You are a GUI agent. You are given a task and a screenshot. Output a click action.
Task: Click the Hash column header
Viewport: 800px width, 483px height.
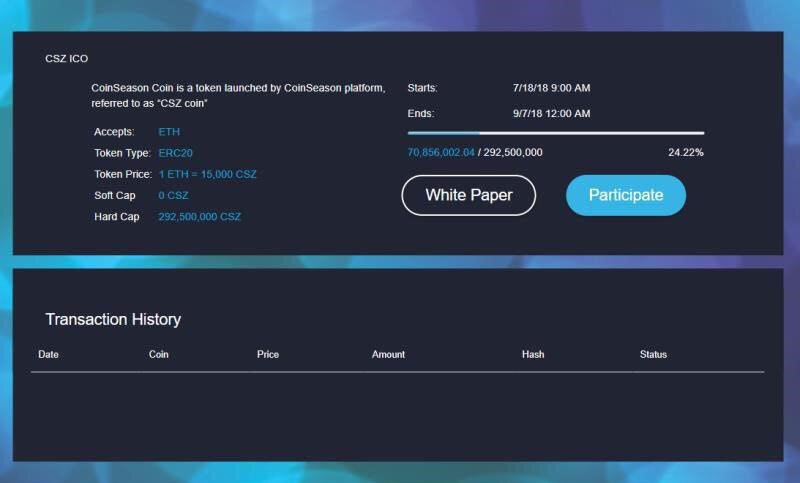click(533, 354)
